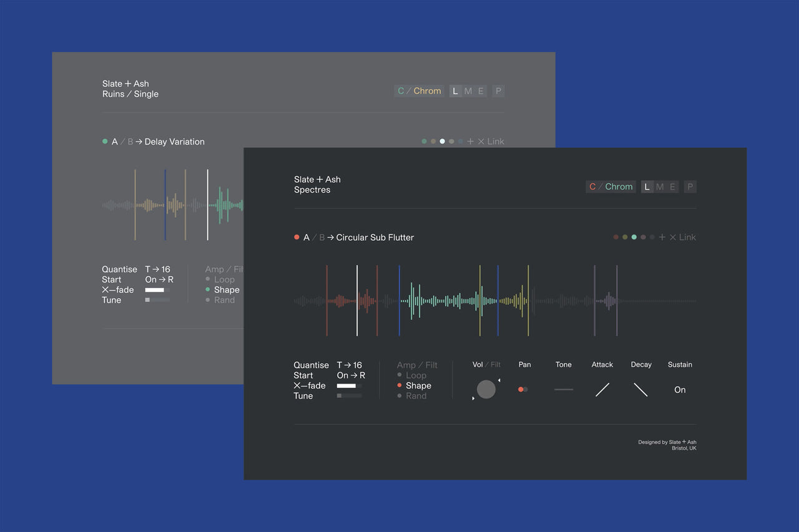
Task: Click the red dot before A in Spectres
Action: click(x=297, y=237)
